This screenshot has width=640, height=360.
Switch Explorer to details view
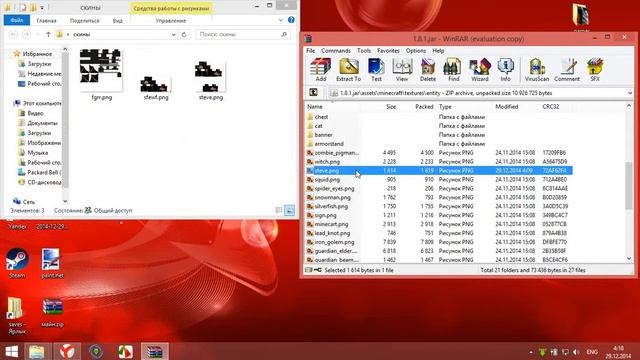[x=279, y=211]
